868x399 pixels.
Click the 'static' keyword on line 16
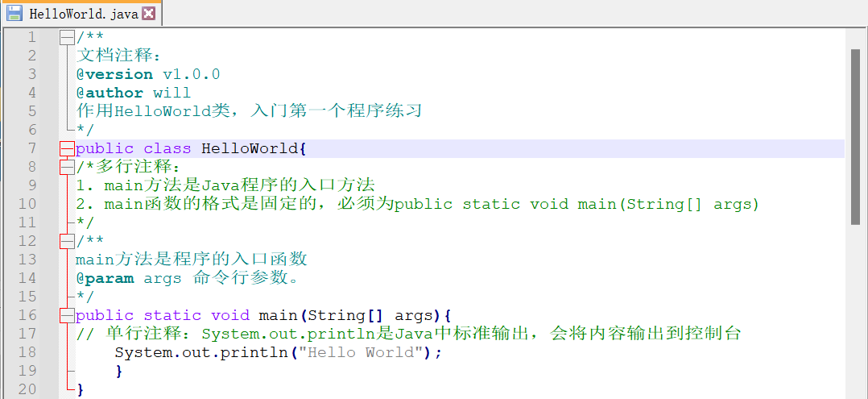[172, 315]
